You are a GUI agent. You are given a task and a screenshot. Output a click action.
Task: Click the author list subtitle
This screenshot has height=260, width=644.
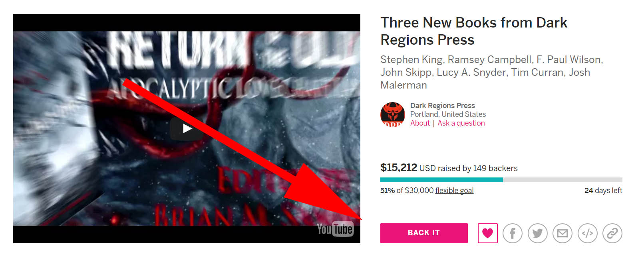(x=491, y=72)
